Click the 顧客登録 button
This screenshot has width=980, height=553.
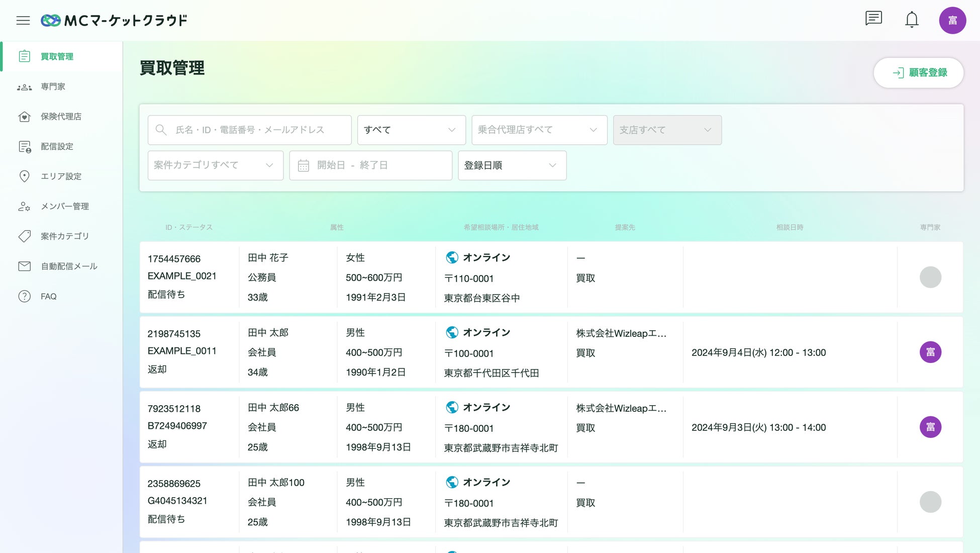coord(918,73)
